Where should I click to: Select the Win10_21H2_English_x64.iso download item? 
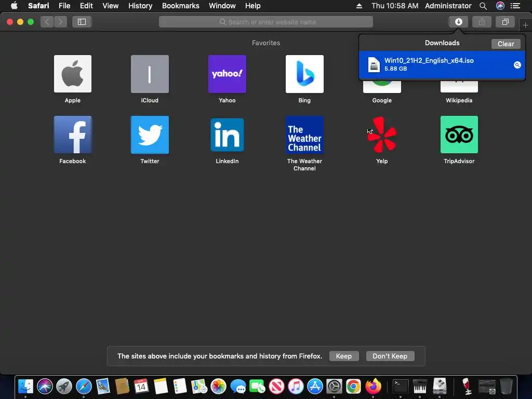tap(442, 64)
